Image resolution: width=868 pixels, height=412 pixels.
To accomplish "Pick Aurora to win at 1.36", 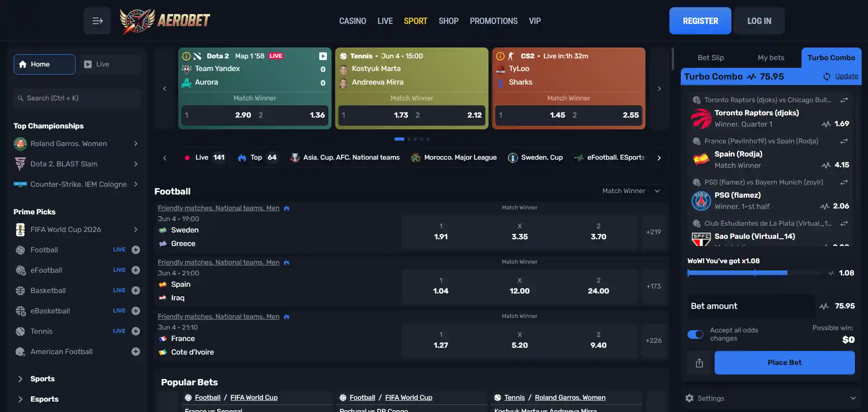I will click(x=291, y=115).
